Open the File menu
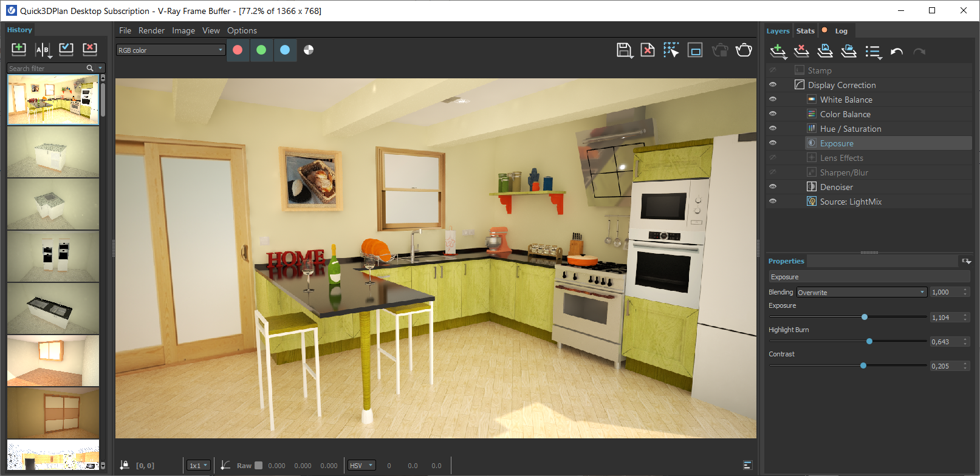The height and width of the screenshot is (476, 980). pos(125,30)
